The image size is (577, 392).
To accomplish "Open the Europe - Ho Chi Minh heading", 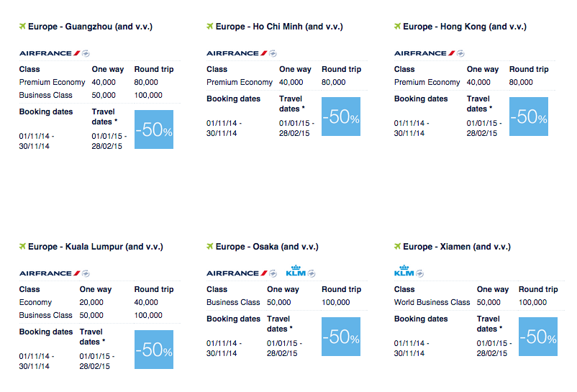I will [279, 27].
